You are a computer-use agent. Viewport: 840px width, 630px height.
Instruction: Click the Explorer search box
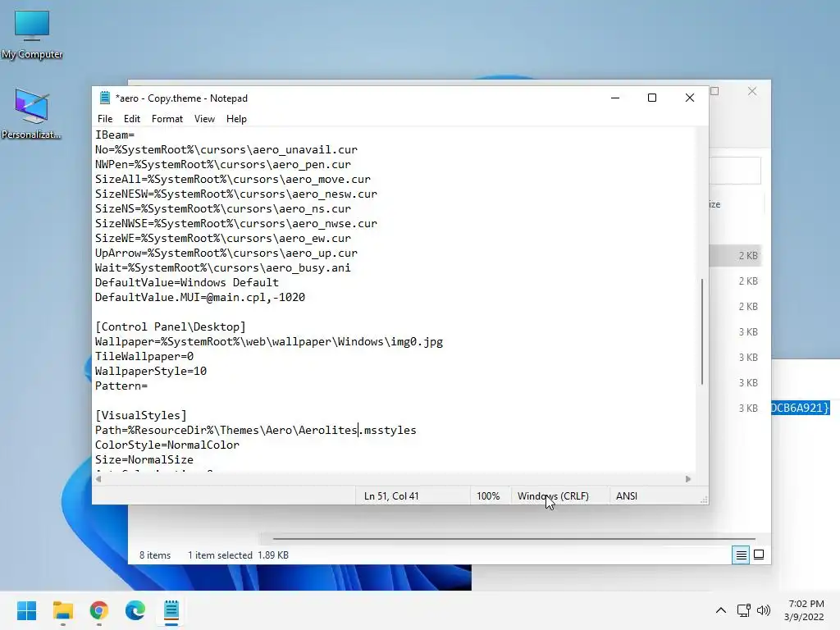tap(735, 171)
